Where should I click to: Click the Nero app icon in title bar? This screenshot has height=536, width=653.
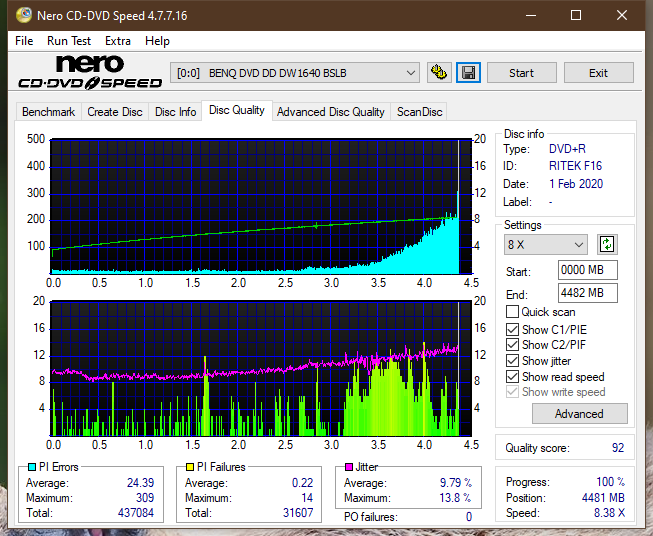(x=24, y=15)
